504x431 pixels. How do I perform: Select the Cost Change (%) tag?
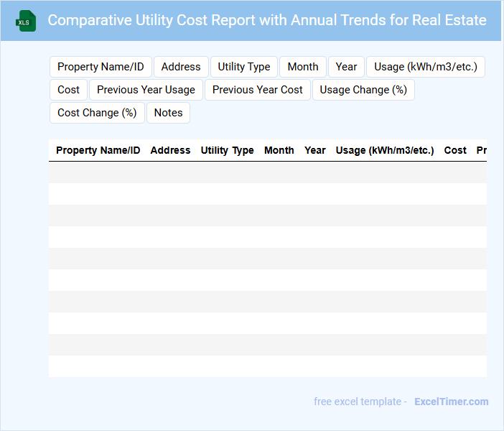[x=97, y=113]
